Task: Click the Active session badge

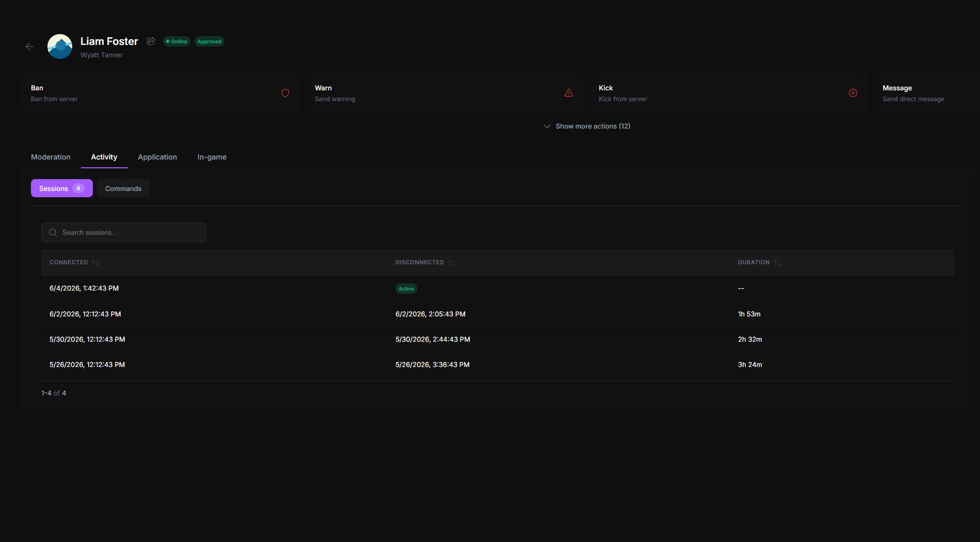Action: pos(406,289)
